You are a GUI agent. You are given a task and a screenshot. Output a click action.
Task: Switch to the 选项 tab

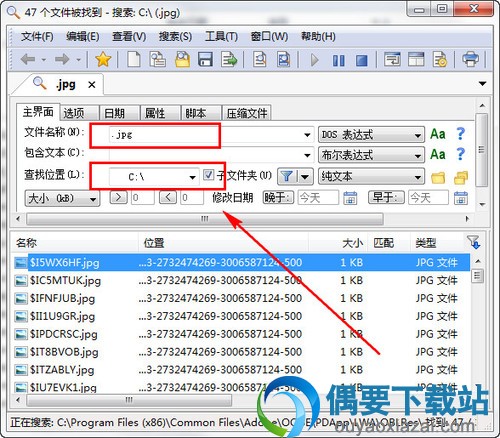pyautogui.click(x=79, y=113)
